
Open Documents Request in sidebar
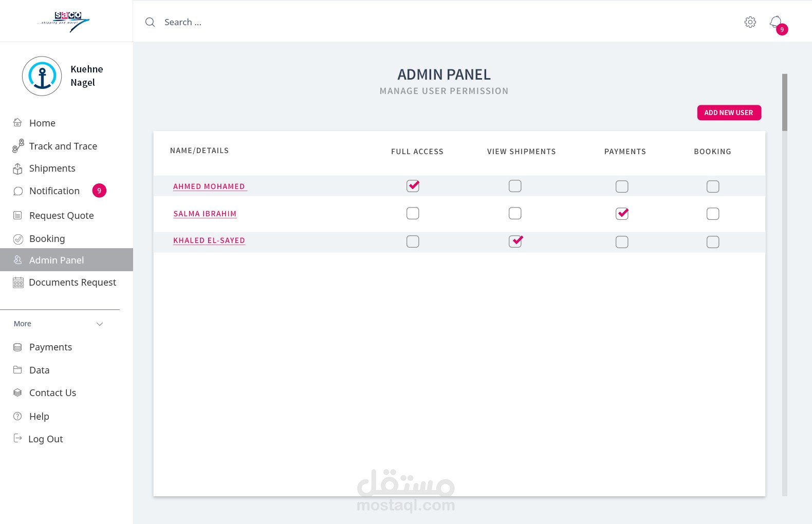coord(72,283)
